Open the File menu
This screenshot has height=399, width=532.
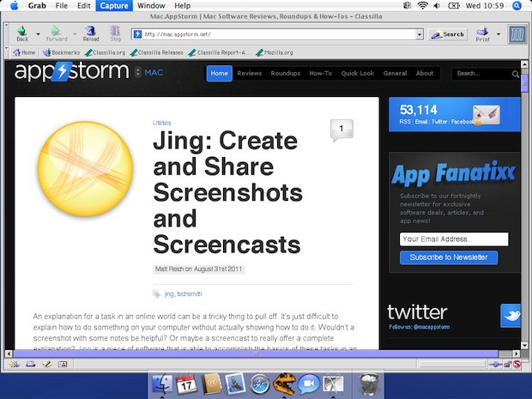coord(62,5)
